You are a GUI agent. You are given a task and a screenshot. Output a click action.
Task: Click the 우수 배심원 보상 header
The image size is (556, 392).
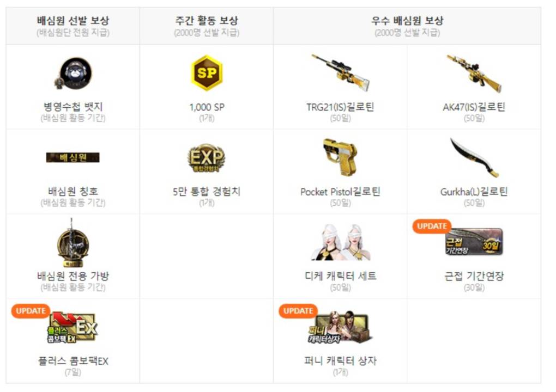407,26
